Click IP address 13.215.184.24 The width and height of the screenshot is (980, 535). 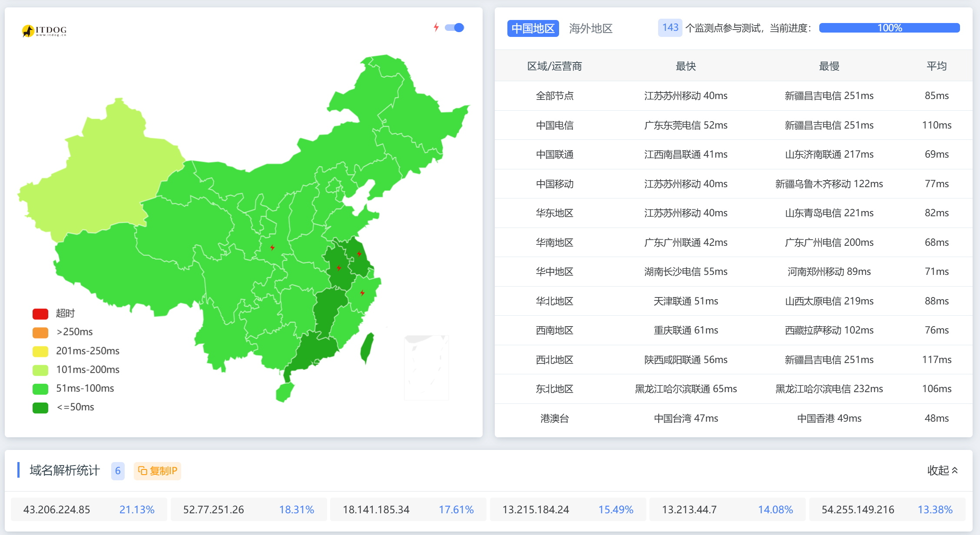535,509
